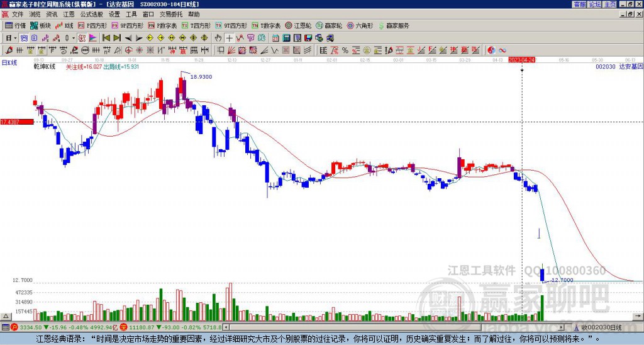Click the 002030 达安基因 stock label
Screen dimensions: 644x345
(619, 67)
